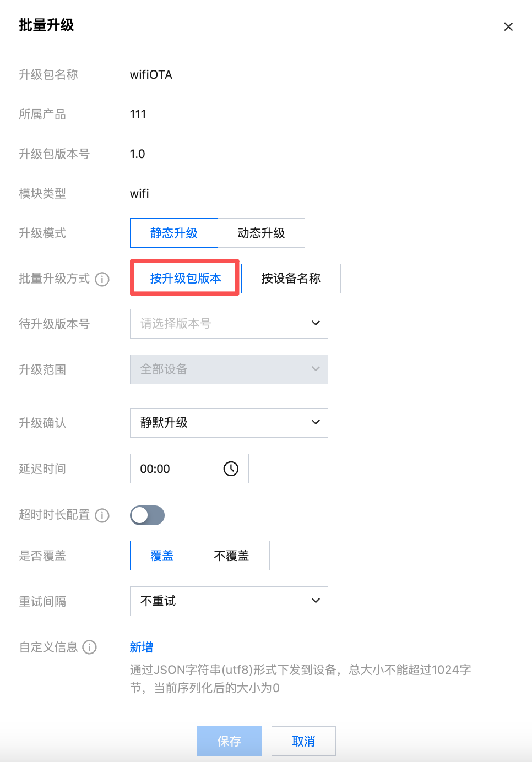Open the clock time picker icon
The image size is (532, 762).
tap(231, 469)
